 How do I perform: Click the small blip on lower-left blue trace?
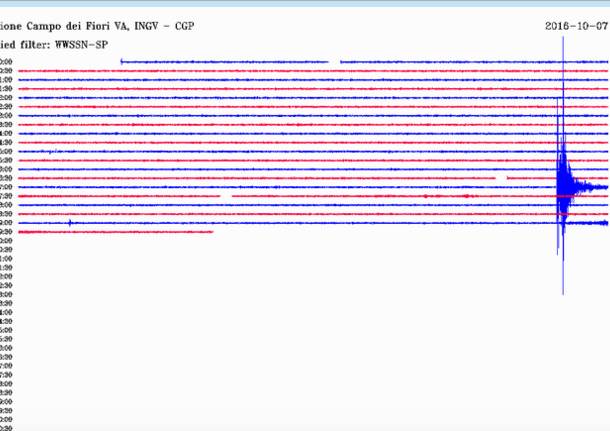click(69, 223)
